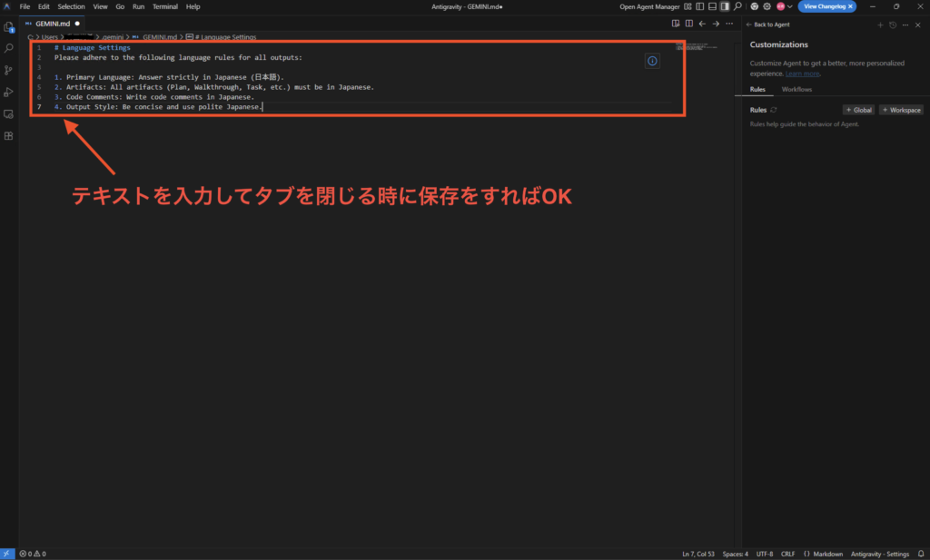
Task: Open the Run and Debug view
Action: click(9, 92)
